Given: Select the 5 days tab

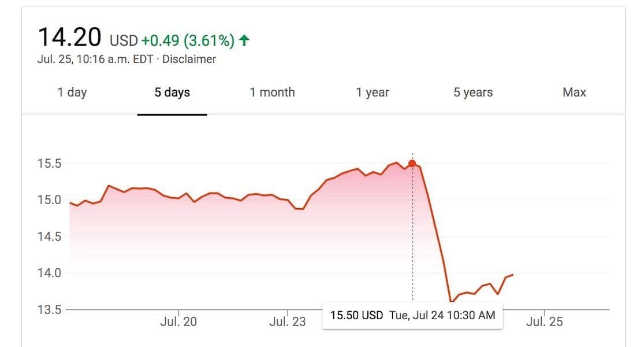Looking at the screenshot, I should click(172, 93).
